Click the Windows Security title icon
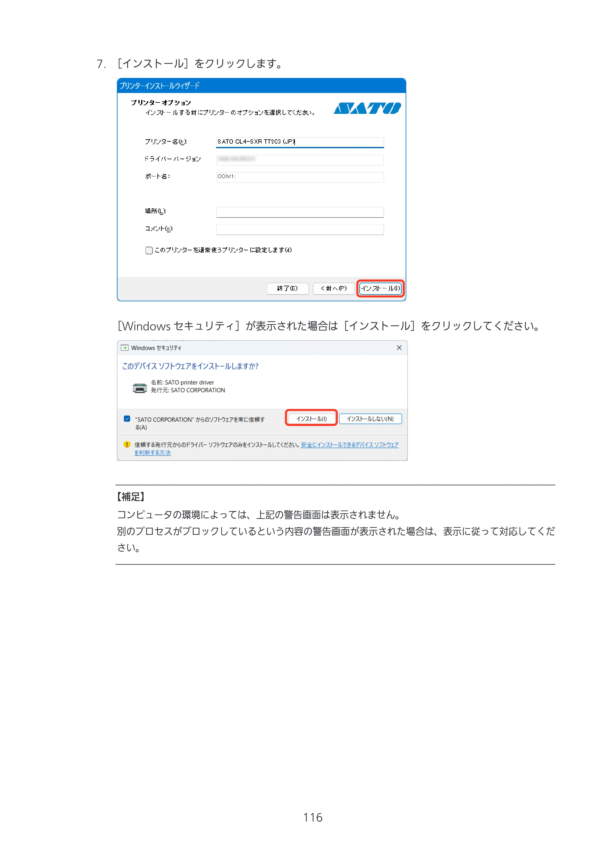Image resolution: width=614 pixels, height=868 pixels. (x=124, y=348)
